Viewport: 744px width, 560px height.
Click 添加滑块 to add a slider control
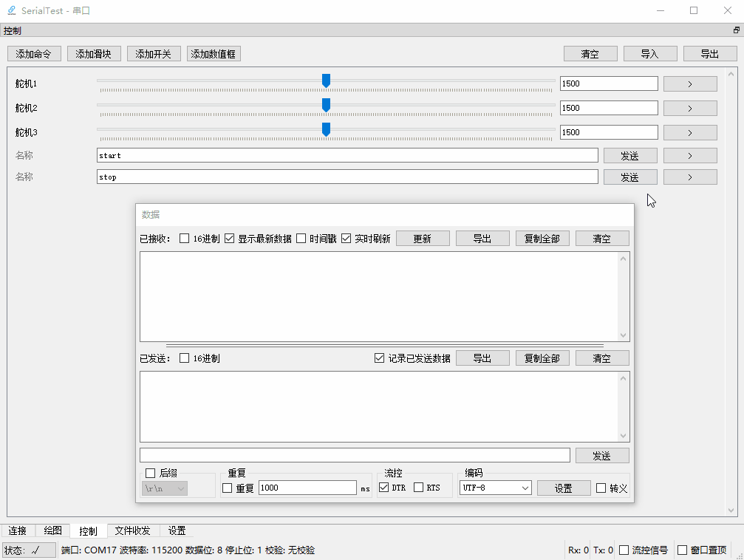pyautogui.click(x=94, y=53)
